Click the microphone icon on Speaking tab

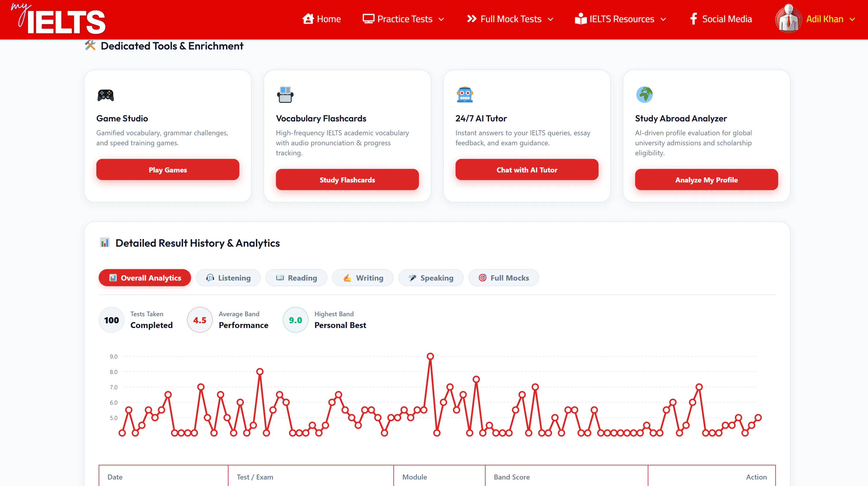(x=413, y=278)
